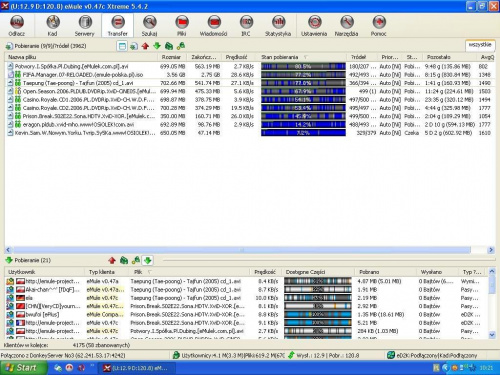Sort by AvgQ column header
Viewport: 500px width, 375px height.
(x=487, y=57)
